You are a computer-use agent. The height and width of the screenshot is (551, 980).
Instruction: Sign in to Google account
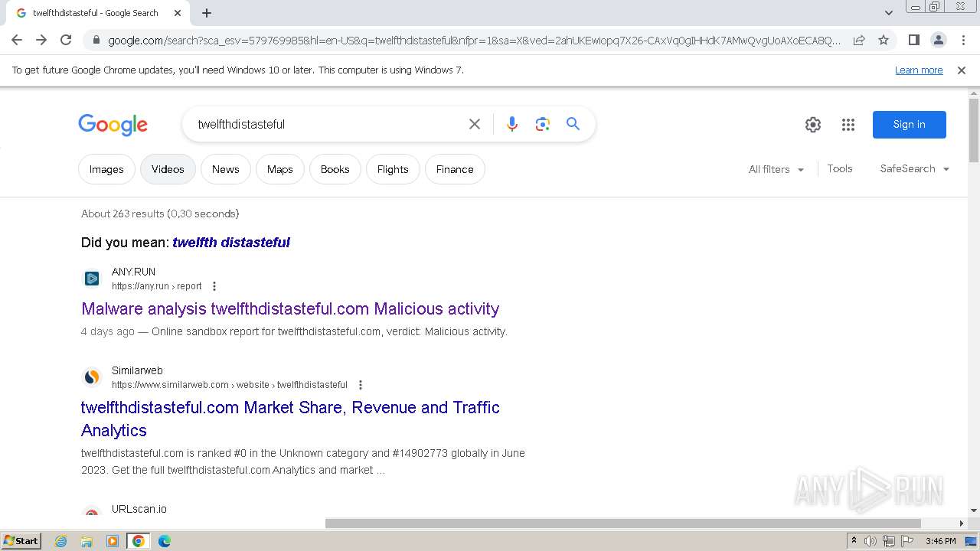point(910,125)
